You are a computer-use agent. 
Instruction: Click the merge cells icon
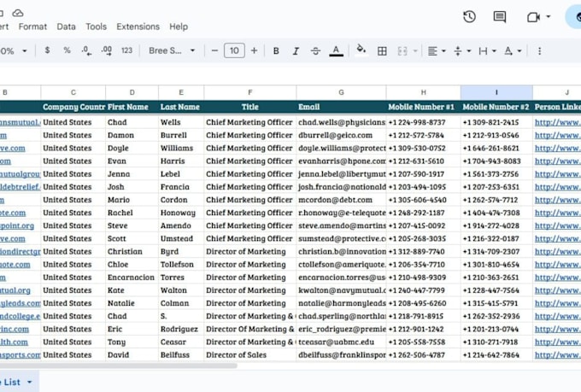[x=402, y=50]
